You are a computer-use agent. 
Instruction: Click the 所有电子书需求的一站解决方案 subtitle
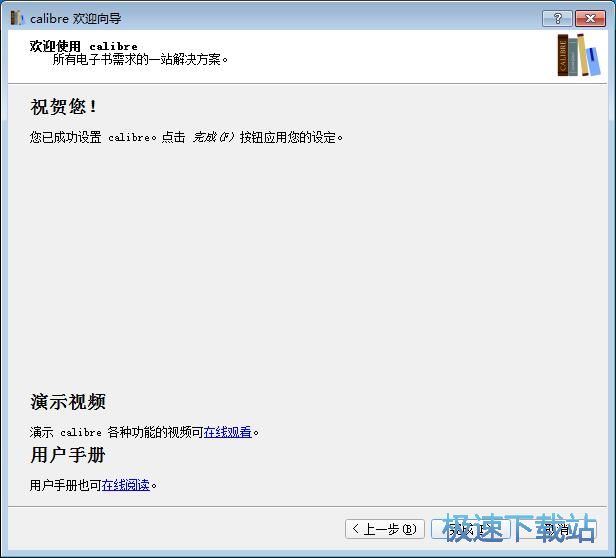(x=140, y=59)
